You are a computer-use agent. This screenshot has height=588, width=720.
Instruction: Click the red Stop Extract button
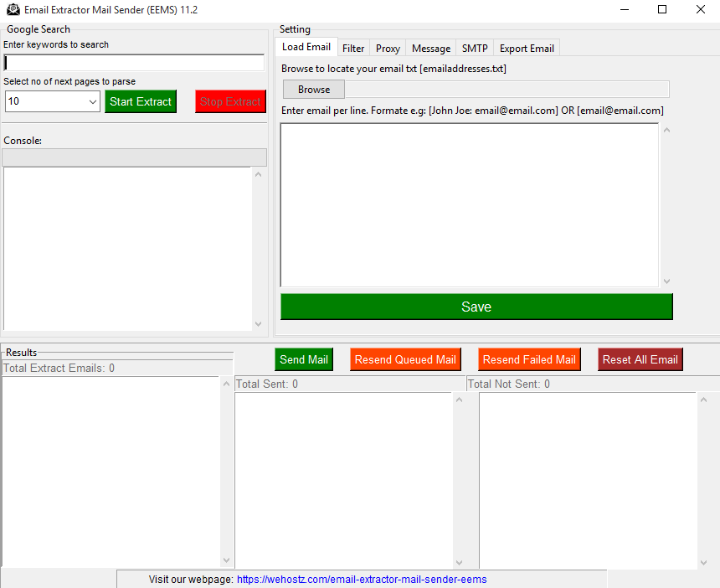point(230,101)
